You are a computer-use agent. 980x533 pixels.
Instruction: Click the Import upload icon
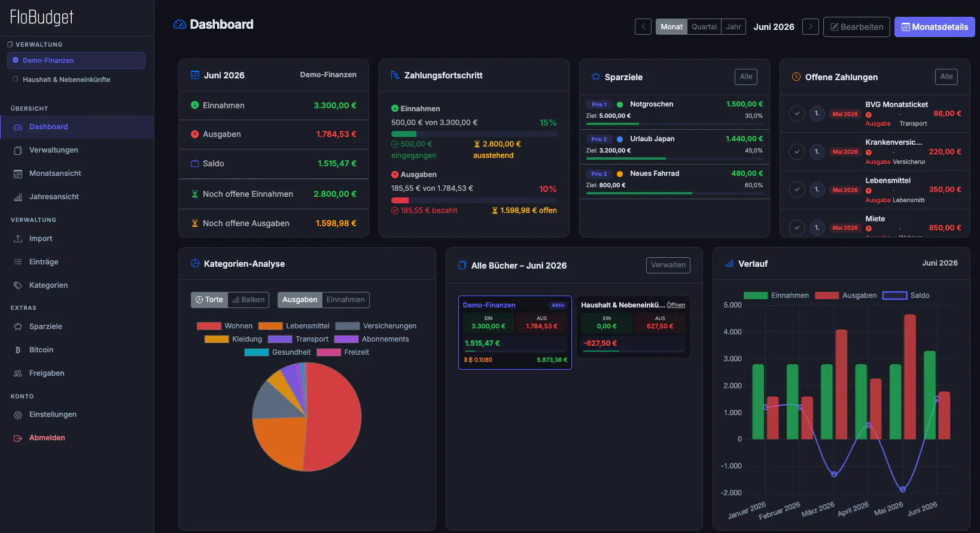click(18, 239)
